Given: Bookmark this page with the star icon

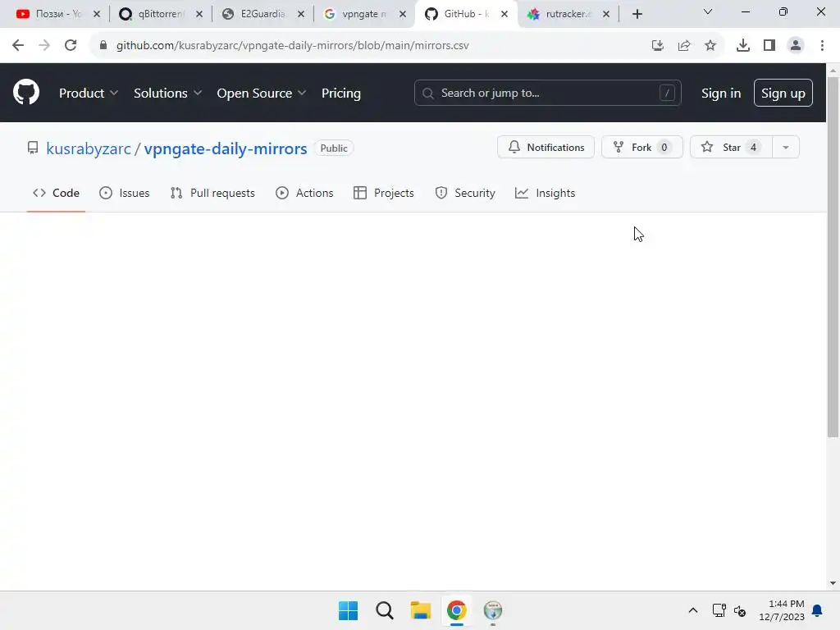Looking at the screenshot, I should coord(710,45).
